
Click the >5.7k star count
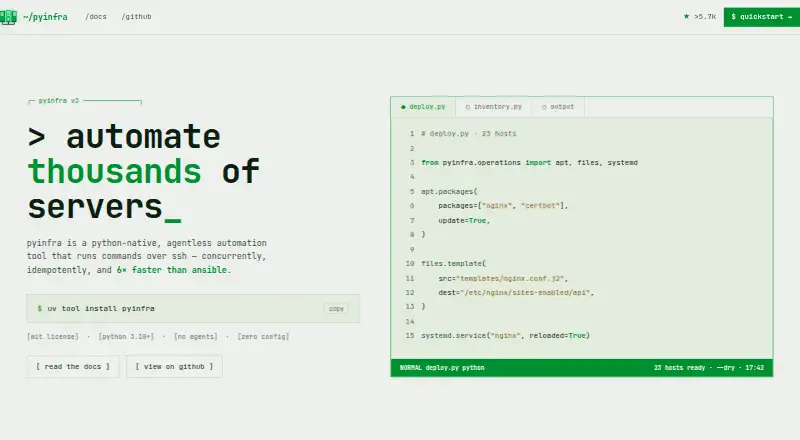coord(705,17)
